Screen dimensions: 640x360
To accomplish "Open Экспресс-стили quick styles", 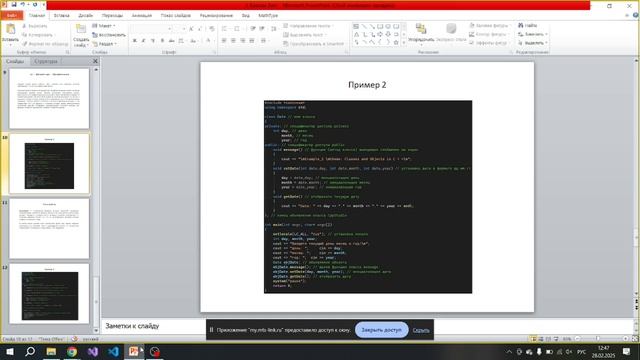I will [451, 33].
